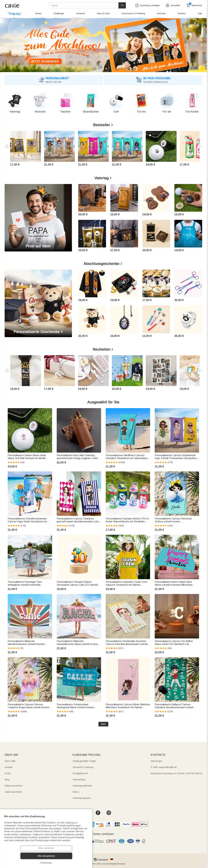Image resolution: width=208 pixels, height=868 pixels.
Task: Open the Instagram icon in footer
Action: click(x=109, y=812)
